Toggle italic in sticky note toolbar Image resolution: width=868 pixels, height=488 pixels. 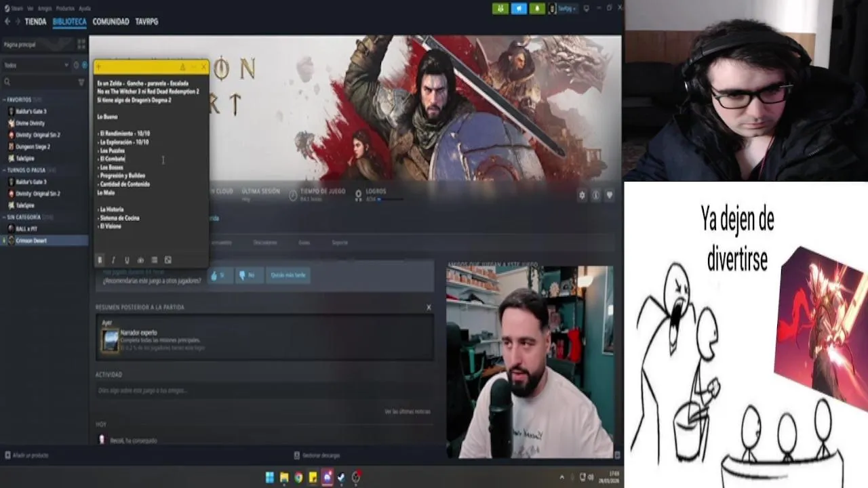(113, 260)
